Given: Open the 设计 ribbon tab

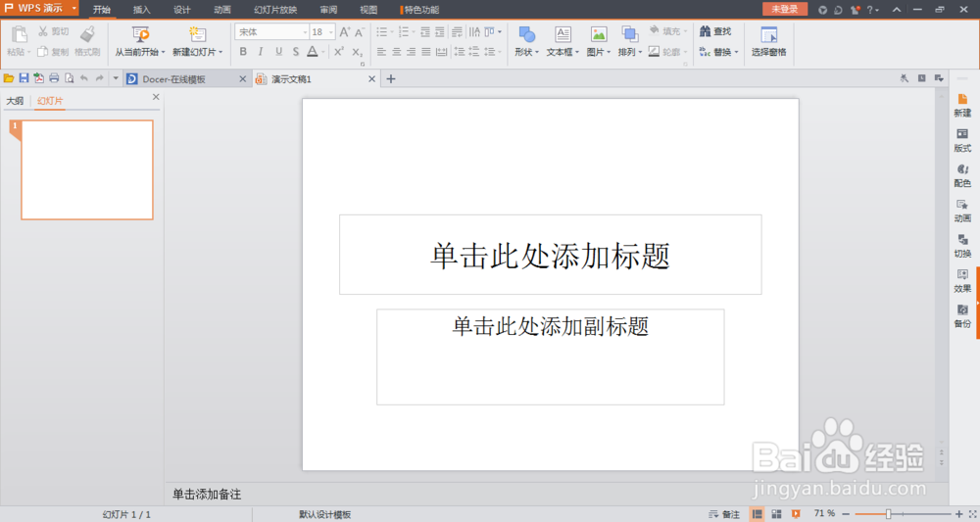Looking at the screenshot, I should tap(182, 10).
